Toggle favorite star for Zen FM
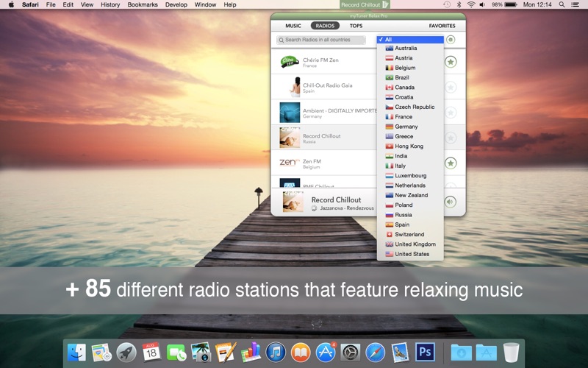Image resolution: width=588 pixels, height=368 pixels. click(x=451, y=163)
